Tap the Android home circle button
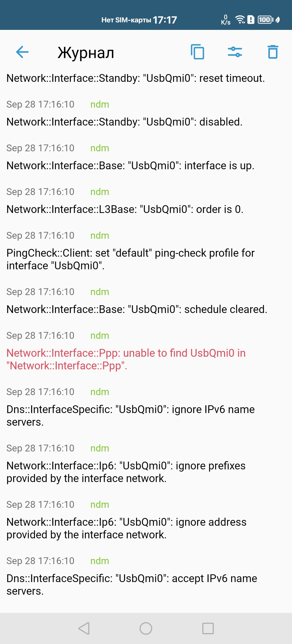This screenshot has height=644, width=292. (146, 628)
